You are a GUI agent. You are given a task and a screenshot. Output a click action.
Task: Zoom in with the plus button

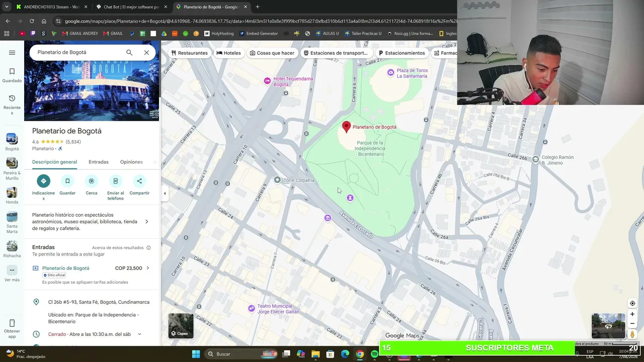point(632,314)
